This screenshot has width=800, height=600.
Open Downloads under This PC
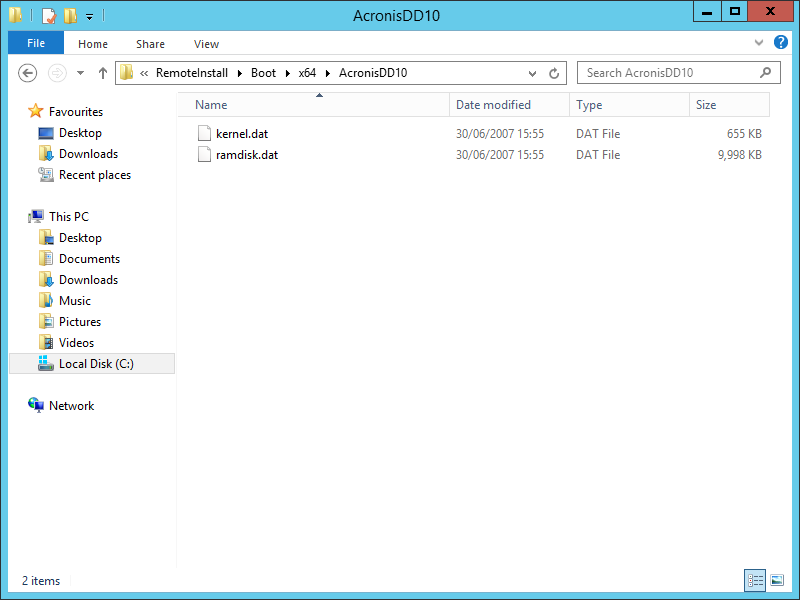click(x=88, y=280)
